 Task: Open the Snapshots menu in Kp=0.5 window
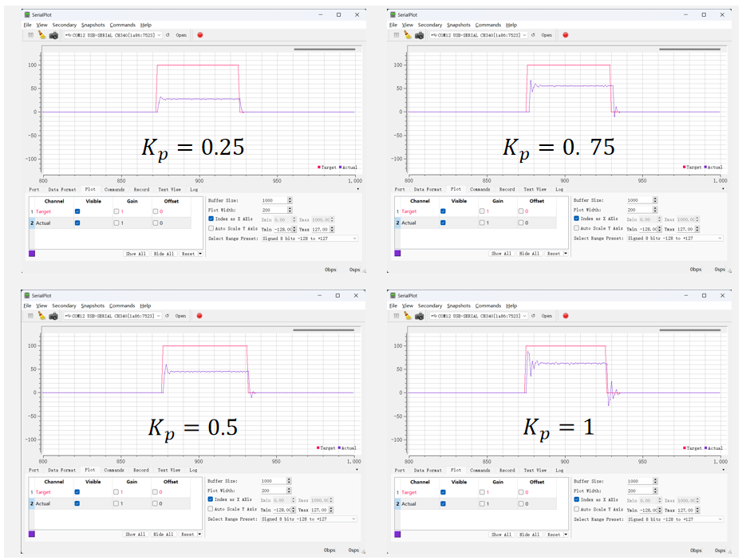pyautogui.click(x=93, y=306)
